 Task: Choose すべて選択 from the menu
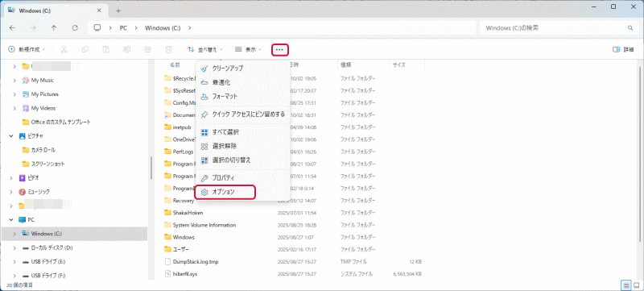[x=243, y=132]
